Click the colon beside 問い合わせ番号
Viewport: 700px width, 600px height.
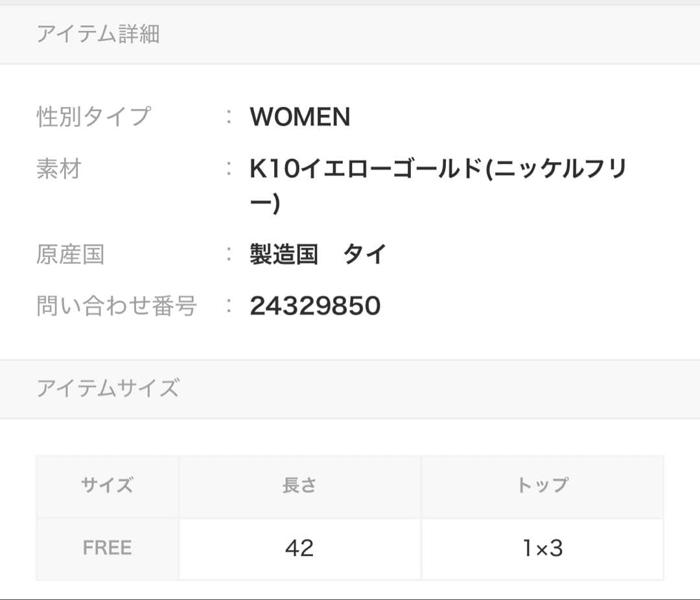229,306
